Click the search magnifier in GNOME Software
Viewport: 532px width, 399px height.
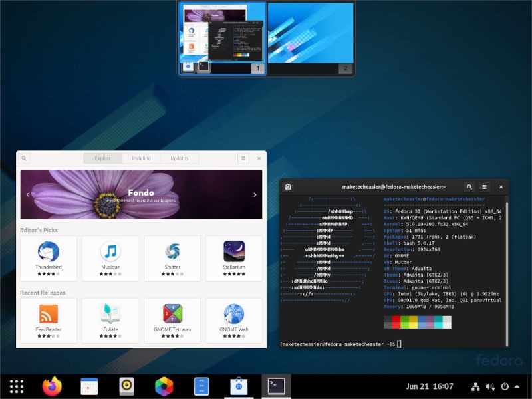tap(25, 158)
